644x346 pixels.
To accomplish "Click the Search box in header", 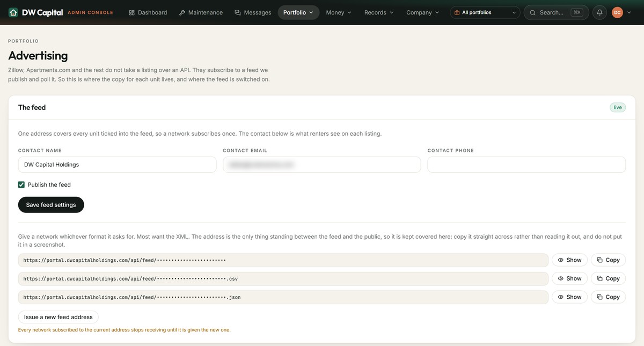I will click(556, 12).
